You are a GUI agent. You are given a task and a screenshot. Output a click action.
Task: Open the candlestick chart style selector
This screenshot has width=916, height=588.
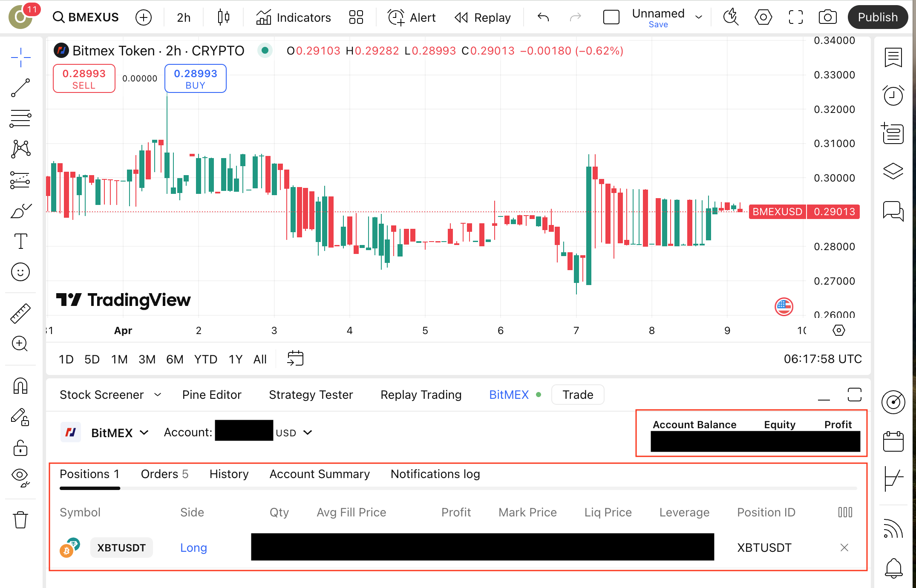(x=223, y=17)
